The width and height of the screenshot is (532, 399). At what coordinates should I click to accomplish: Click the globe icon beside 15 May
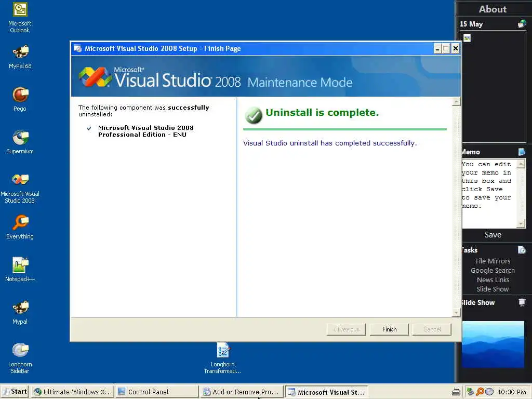(x=522, y=24)
